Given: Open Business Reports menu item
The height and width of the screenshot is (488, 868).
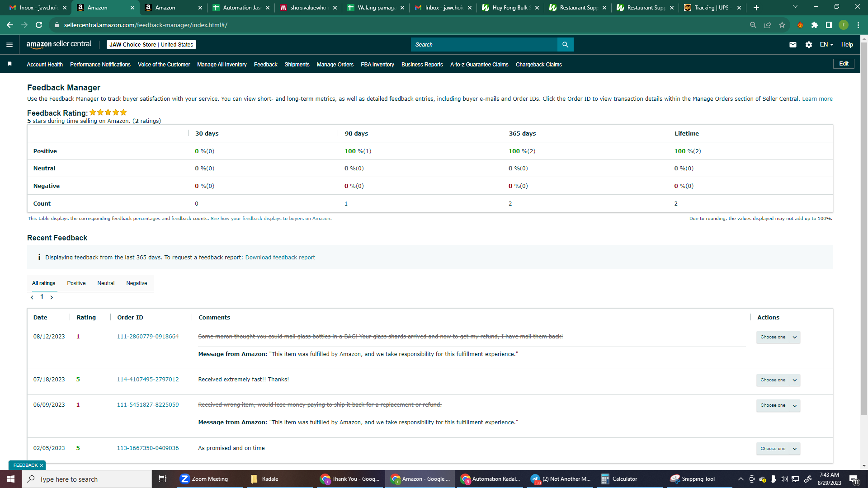Looking at the screenshot, I should point(422,65).
